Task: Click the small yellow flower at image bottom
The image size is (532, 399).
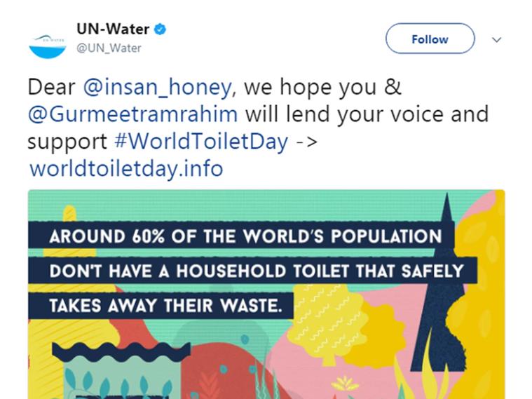Action: point(345,384)
